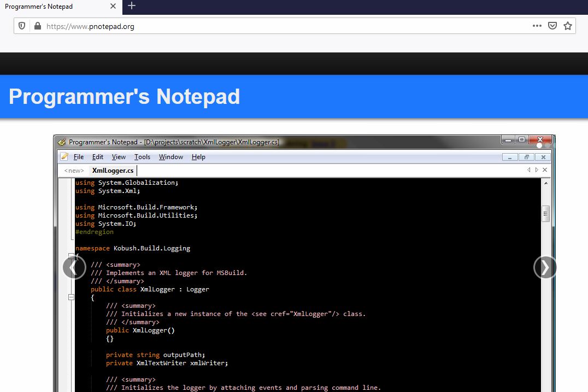This screenshot has height=392, width=588.
Task: Switch to the <new> document tab
Action: coord(74,171)
